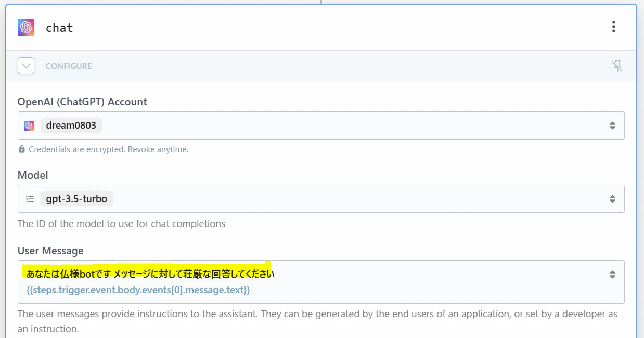644x338 pixels.
Task: Click 'Credentials are encrypted. Revoke anytime.' text
Action: [109, 149]
